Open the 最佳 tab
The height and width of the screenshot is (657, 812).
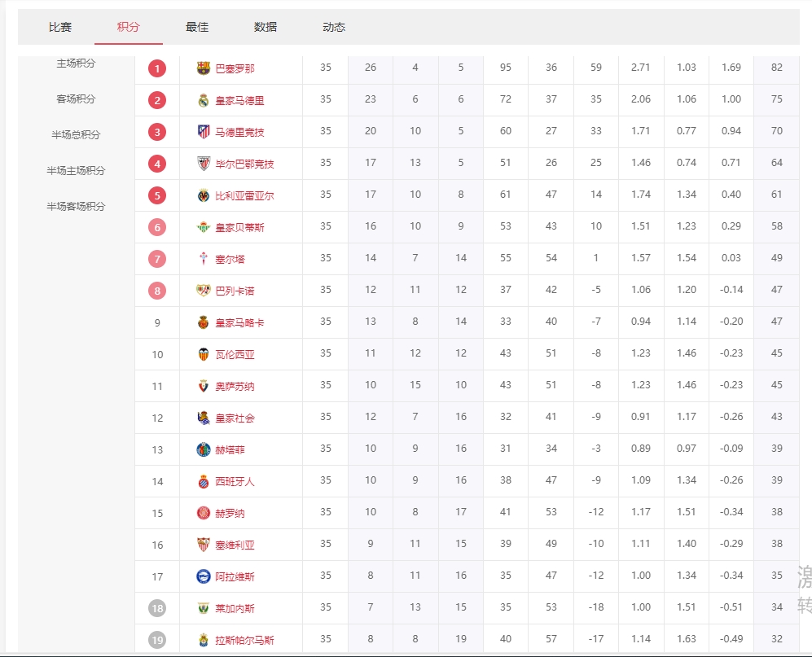point(197,27)
